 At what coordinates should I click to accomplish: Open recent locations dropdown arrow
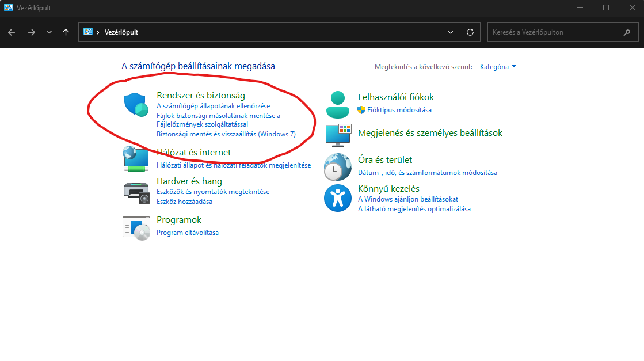coord(49,32)
